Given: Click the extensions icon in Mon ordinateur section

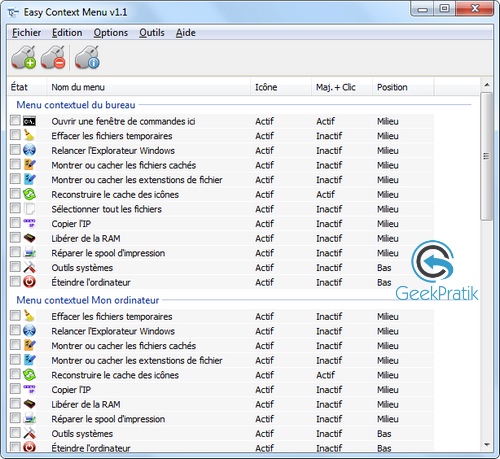Looking at the screenshot, I should coord(29,360).
